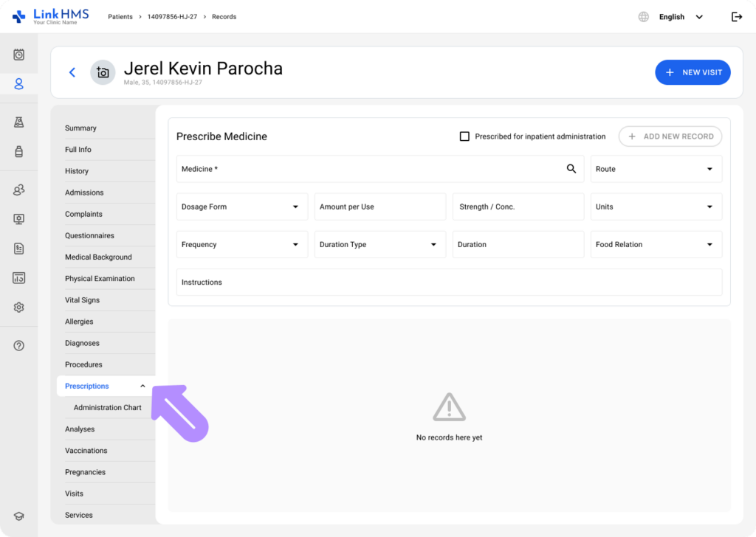
Task: Open the Route dropdown
Action: click(x=656, y=169)
